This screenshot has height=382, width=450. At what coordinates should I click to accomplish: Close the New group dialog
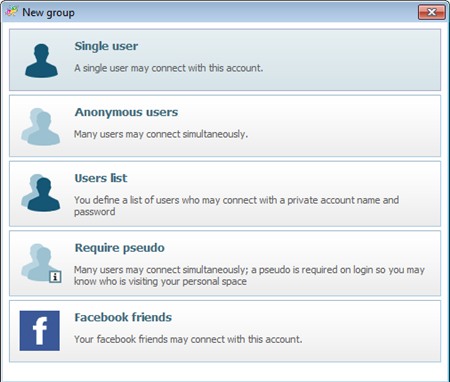click(432, 12)
